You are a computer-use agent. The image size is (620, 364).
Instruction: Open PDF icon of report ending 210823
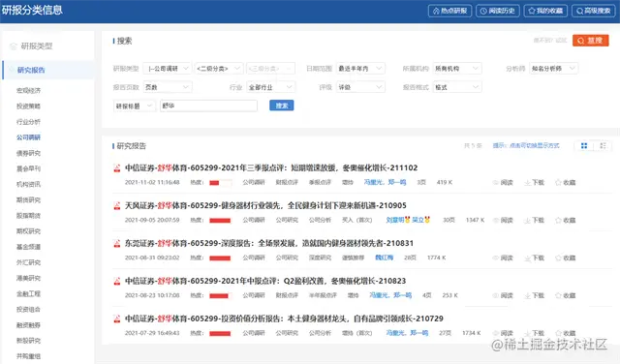tap(116, 281)
